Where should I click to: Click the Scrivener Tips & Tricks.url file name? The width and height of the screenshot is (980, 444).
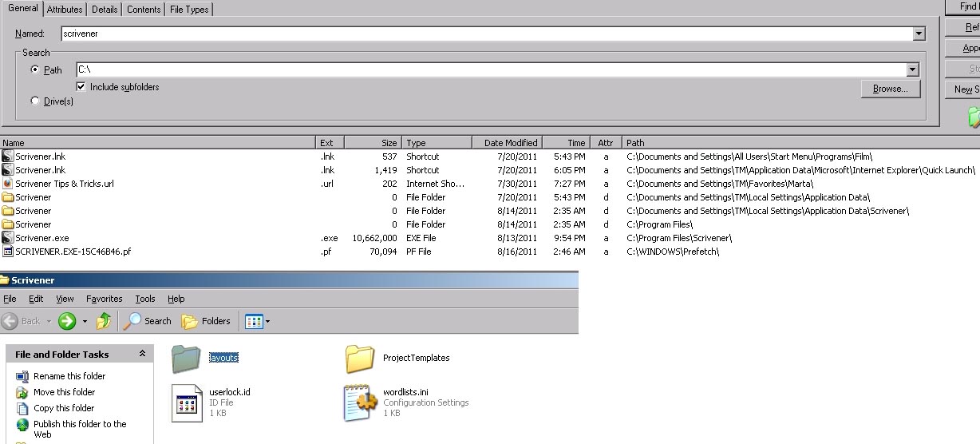(65, 184)
